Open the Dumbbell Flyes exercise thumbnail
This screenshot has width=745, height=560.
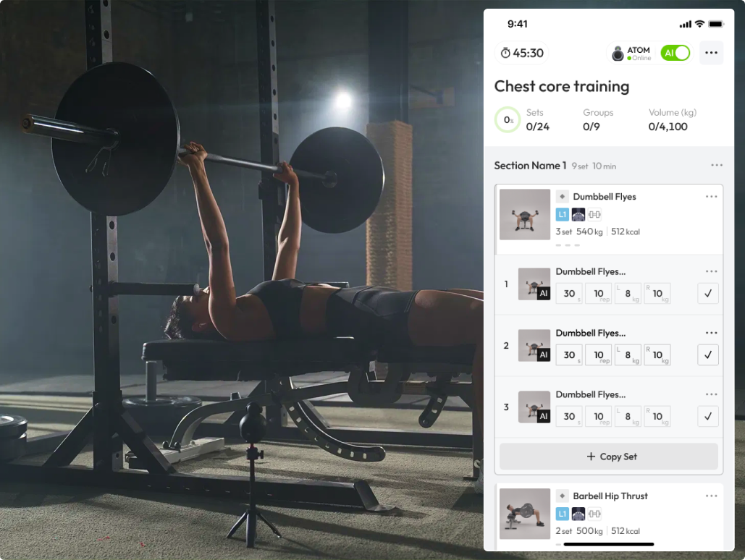[x=525, y=215]
